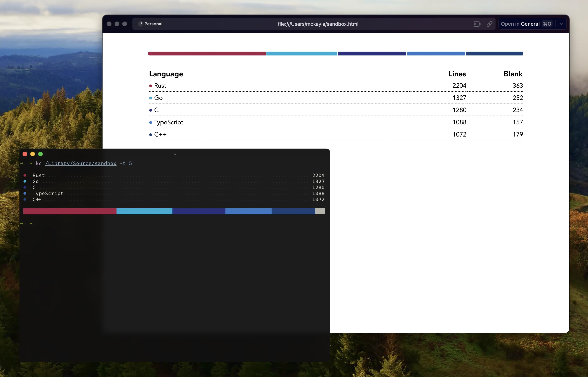This screenshot has width=588, height=377.
Task: Click the red Rust segment of browser bar
Action: (x=207, y=54)
